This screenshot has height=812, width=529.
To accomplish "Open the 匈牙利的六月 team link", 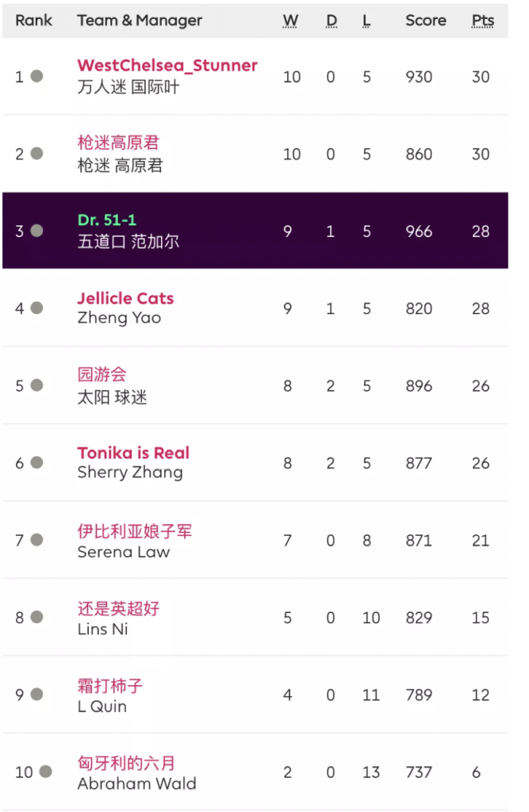I will click(x=126, y=763).
